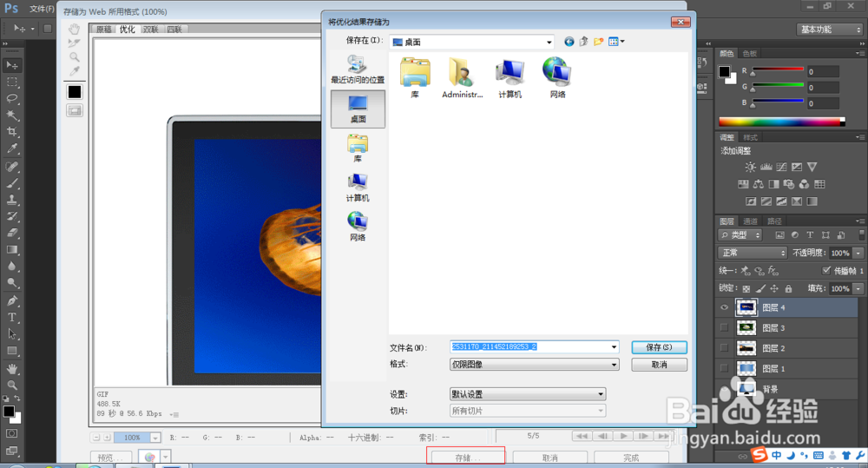Open the layer filter 类型 dropdown
Screen dimensions: 868x468
pyautogui.click(x=740, y=234)
